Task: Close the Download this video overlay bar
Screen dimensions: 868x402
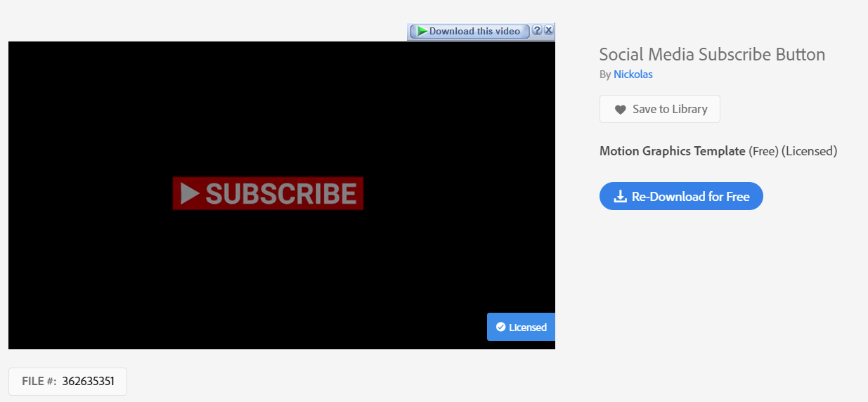Action: [x=549, y=30]
